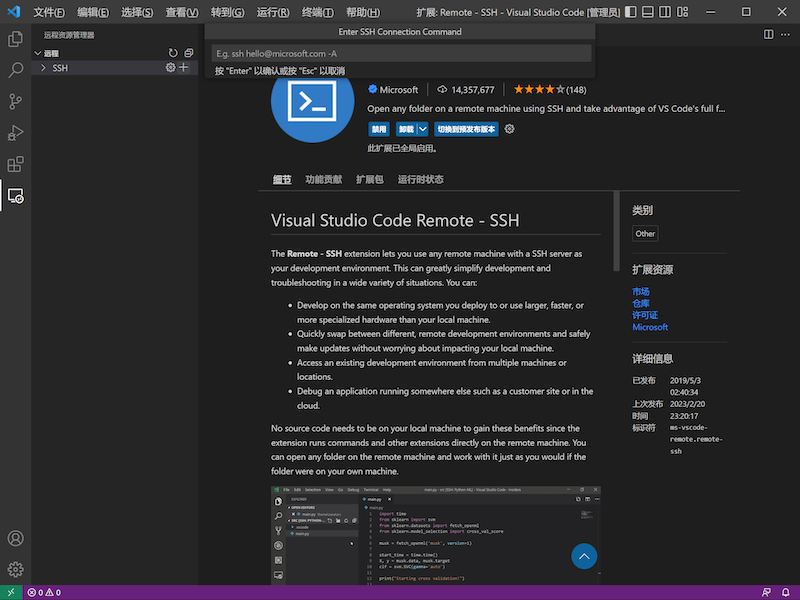Open the Extensions view in activity bar
The width and height of the screenshot is (800, 600).
coord(15,164)
